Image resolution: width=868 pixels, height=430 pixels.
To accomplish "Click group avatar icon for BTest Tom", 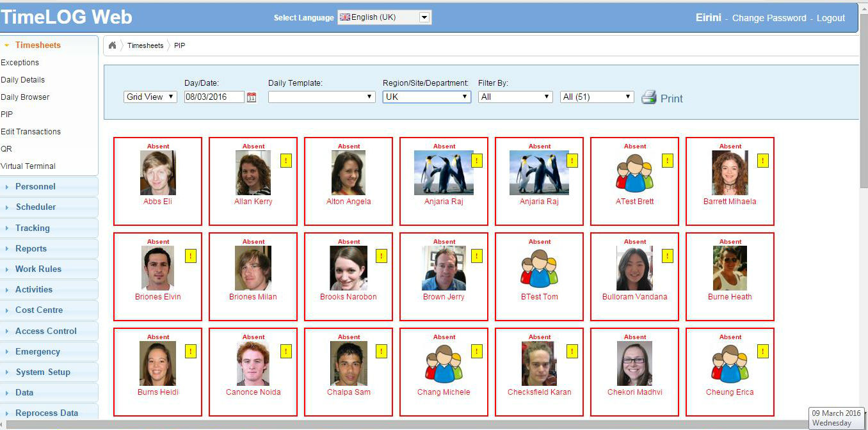I will pyautogui.click(x=539, y=268).
